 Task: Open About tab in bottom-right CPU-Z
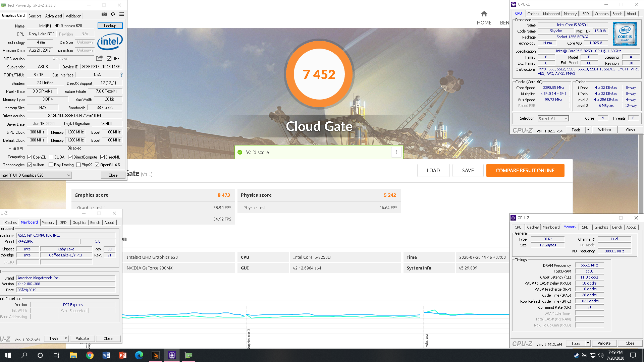(631, 227)
